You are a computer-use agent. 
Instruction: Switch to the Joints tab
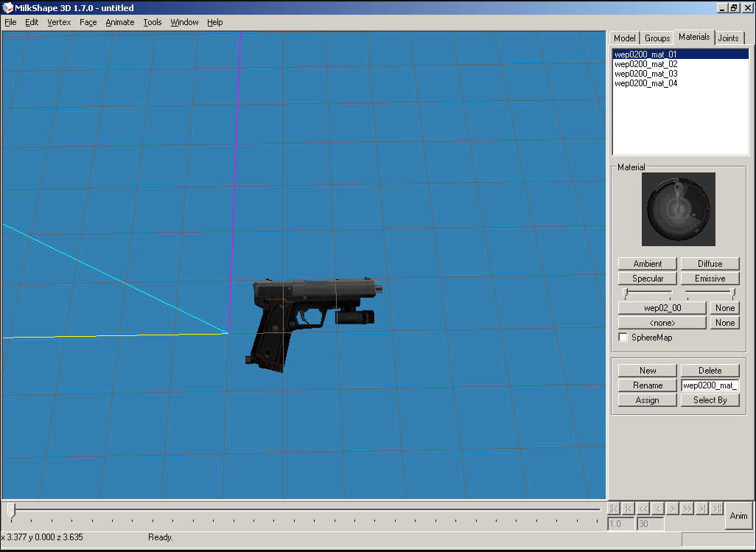pos(728,38)
